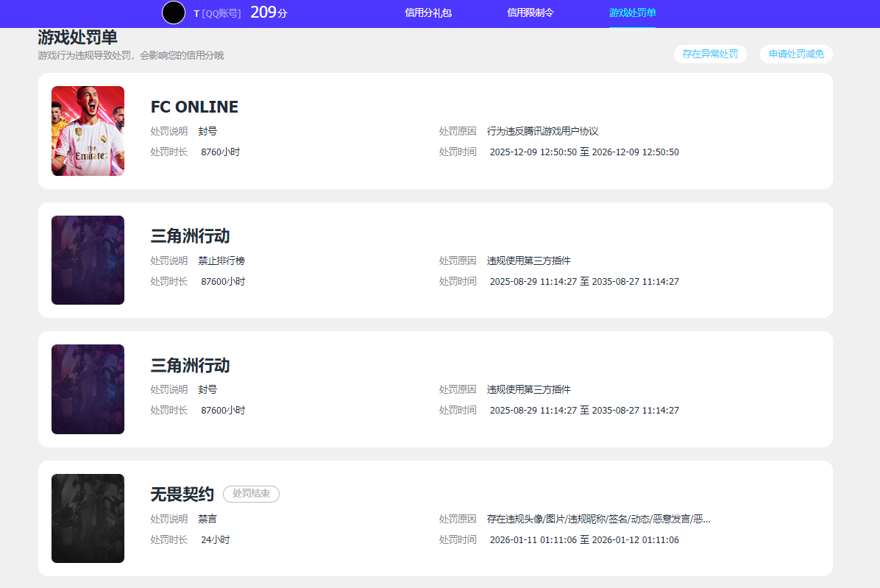Select the 游戏处罚单 tab in header
This screenshot has height=588, width=880.
(632, 13)
